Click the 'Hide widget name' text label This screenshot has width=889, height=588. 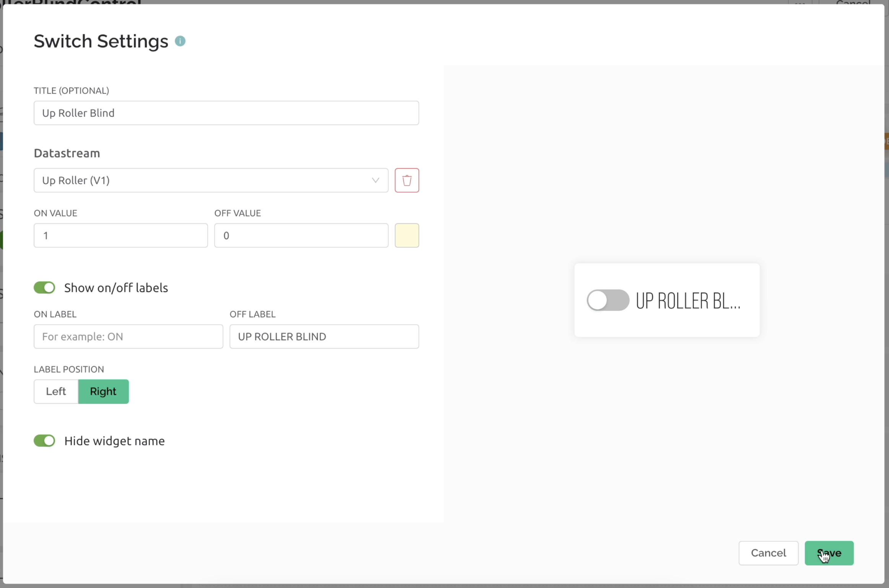click(114, 441)
